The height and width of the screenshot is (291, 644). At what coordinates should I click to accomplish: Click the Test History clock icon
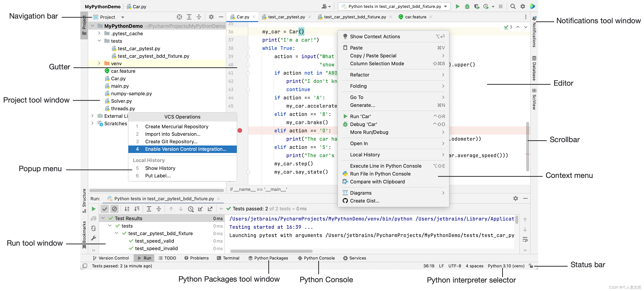point(191,209)
